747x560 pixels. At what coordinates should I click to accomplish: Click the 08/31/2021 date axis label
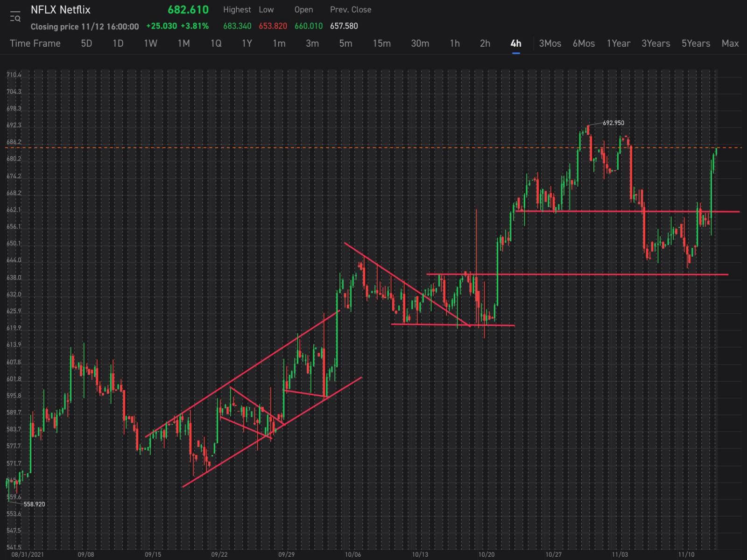[x=28, y=554]
